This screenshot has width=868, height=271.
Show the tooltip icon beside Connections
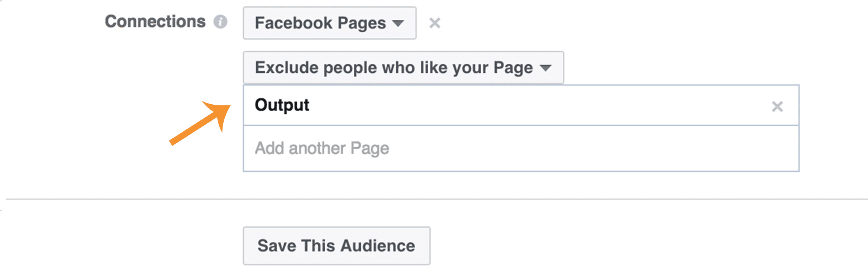pos(220,22)
